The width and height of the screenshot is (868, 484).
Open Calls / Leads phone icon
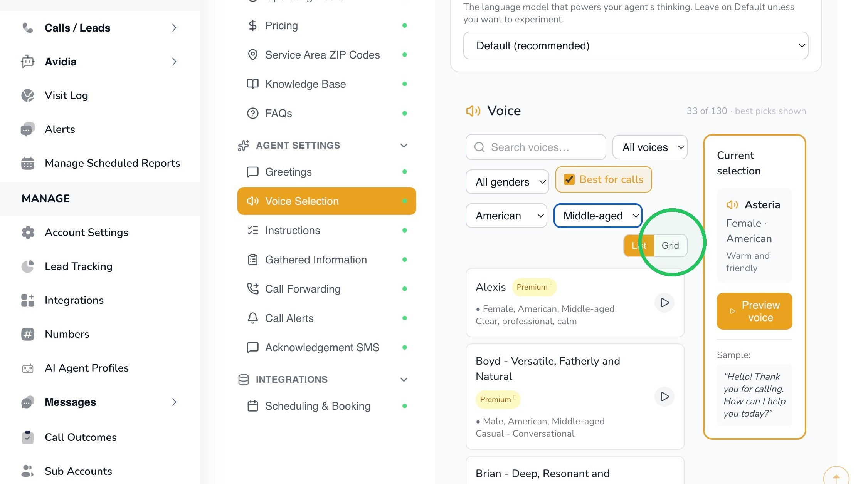point(27,28)
